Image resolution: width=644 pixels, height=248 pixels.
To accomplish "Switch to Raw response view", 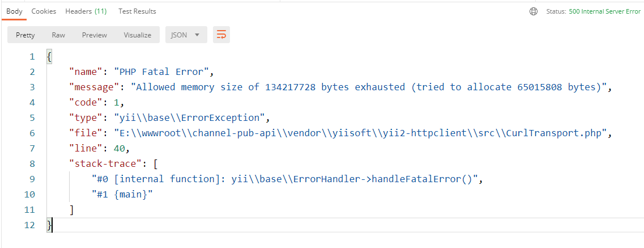I will (x=58, y=35).
